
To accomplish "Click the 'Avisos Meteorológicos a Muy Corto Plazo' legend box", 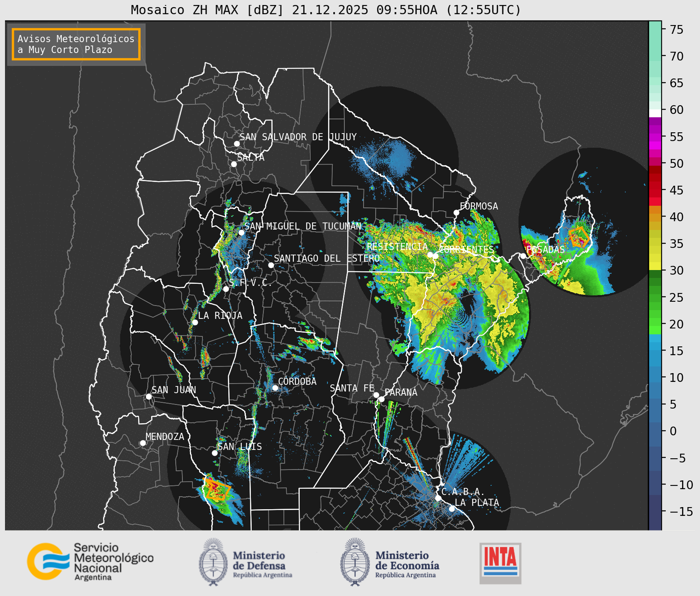I will [x=76, y=44].
